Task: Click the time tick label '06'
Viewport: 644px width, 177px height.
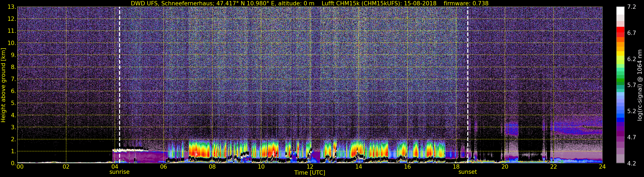Action: (x=164, y=167)
